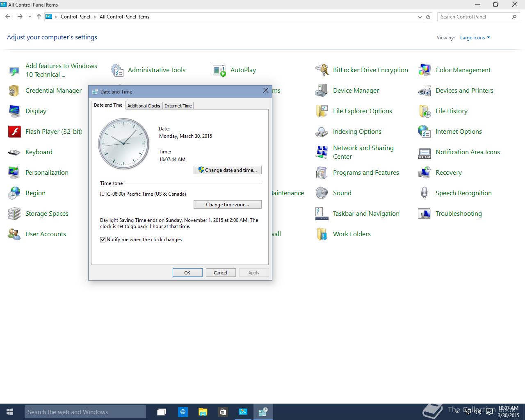Click the Search Control Panel field
The height and width of the screenshot is (420, 525).
click(474, 17)
